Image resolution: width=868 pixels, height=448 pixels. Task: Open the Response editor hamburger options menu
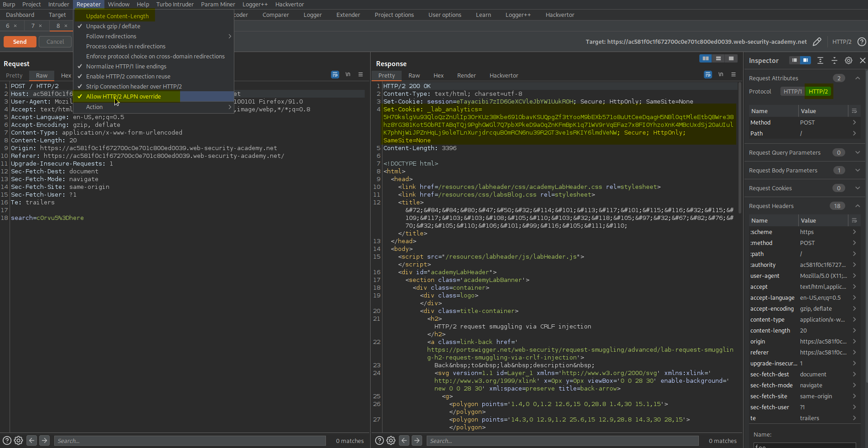pos(734,74)
